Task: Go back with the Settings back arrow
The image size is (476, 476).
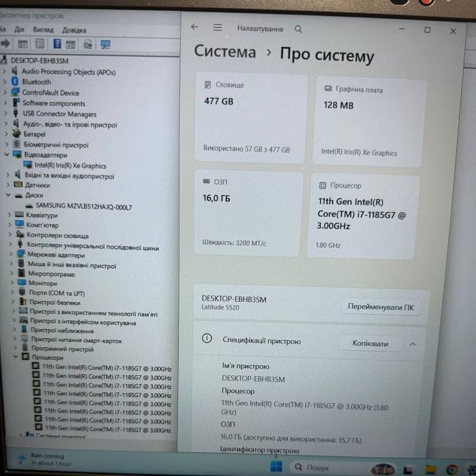Action: 194,27
